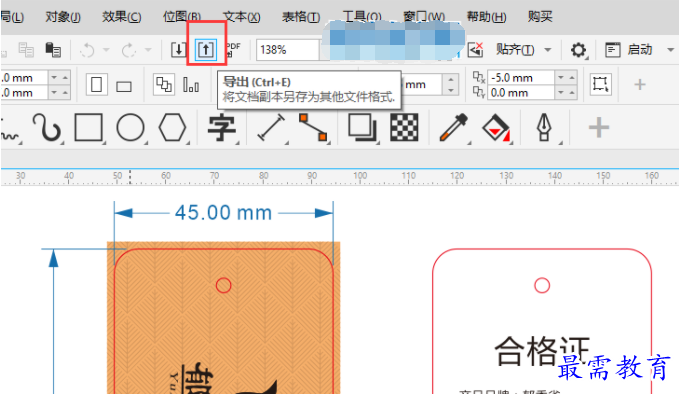Select the Transparency checkerboard tool
679x399 pixels.
pyautogui.click(x=404, y=127)
